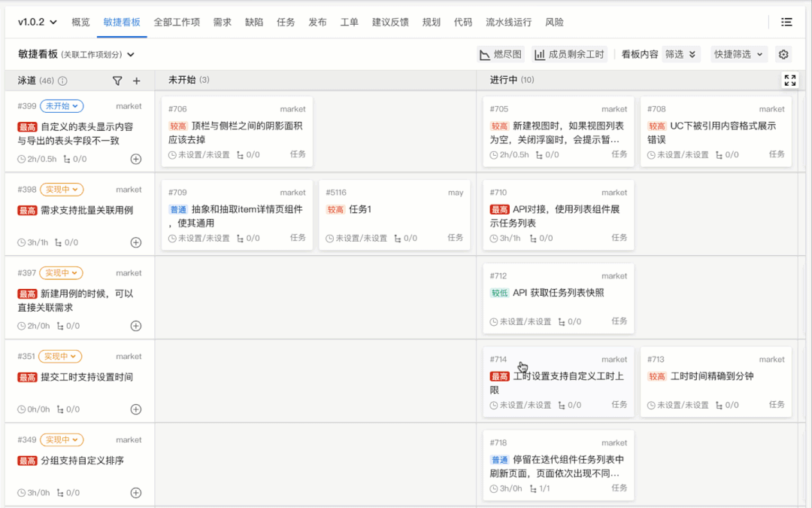Open card #712 API 获取任务列表快照
Viewport: 812px width, 508px height.
click(x=558, y=299)
